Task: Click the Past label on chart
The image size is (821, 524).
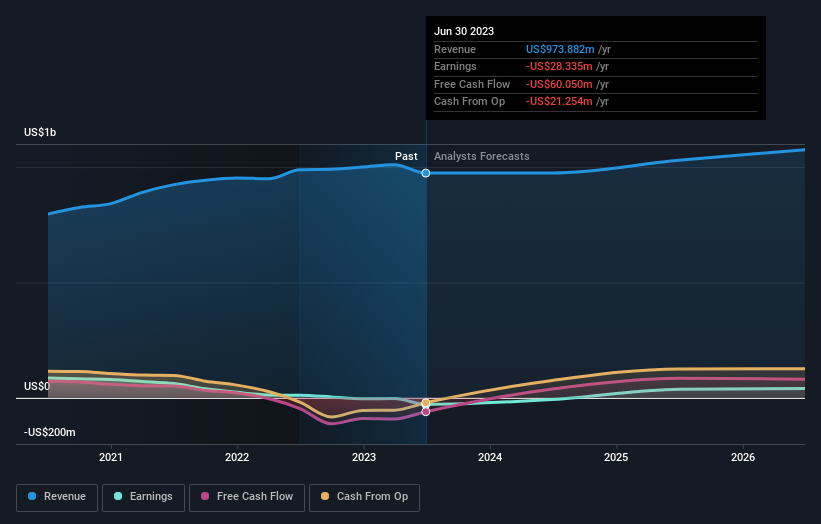Action: click(x=406, y=157)
